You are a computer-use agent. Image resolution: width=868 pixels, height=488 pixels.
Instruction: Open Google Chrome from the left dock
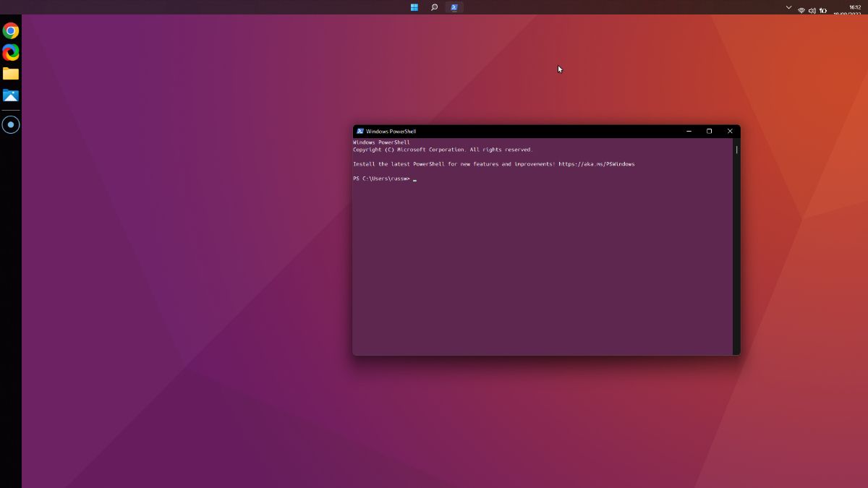pos(11,30)
